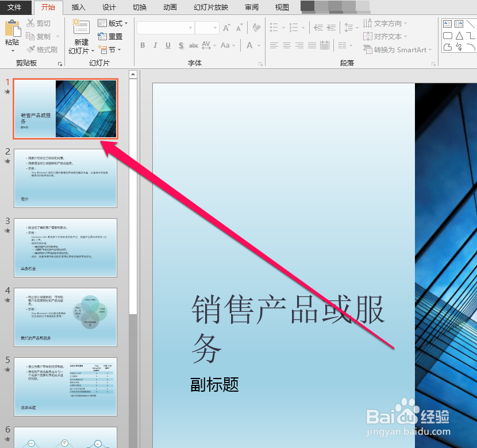
Task: Select the triangle shape
Action: tap(459, 36)
